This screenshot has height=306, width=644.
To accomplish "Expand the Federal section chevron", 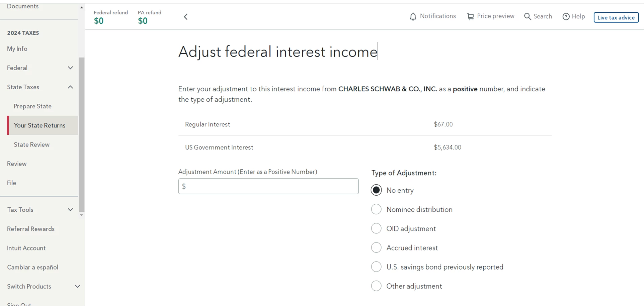I will 70,68.
